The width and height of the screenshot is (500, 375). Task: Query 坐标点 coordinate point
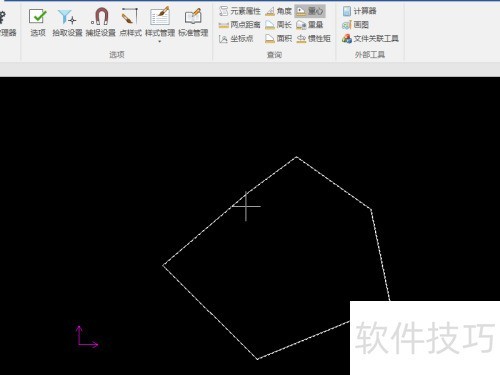click(x=236, y=39)
